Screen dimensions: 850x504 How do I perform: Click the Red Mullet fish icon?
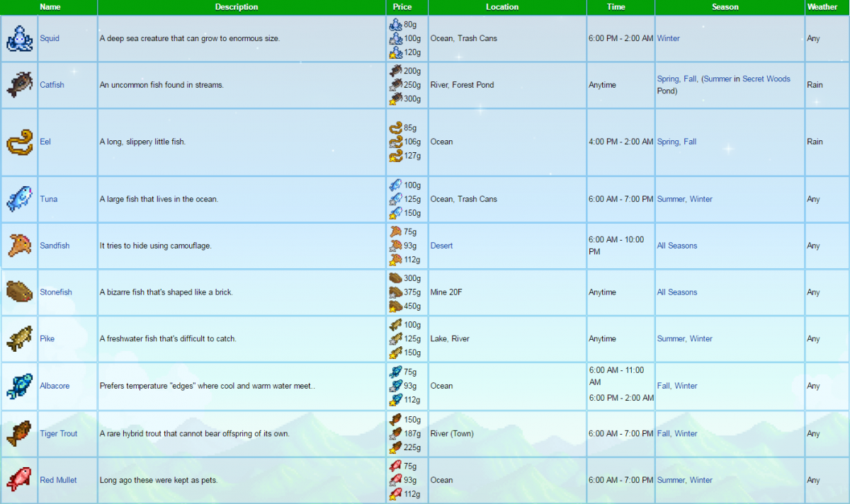(x=19, y=480)
